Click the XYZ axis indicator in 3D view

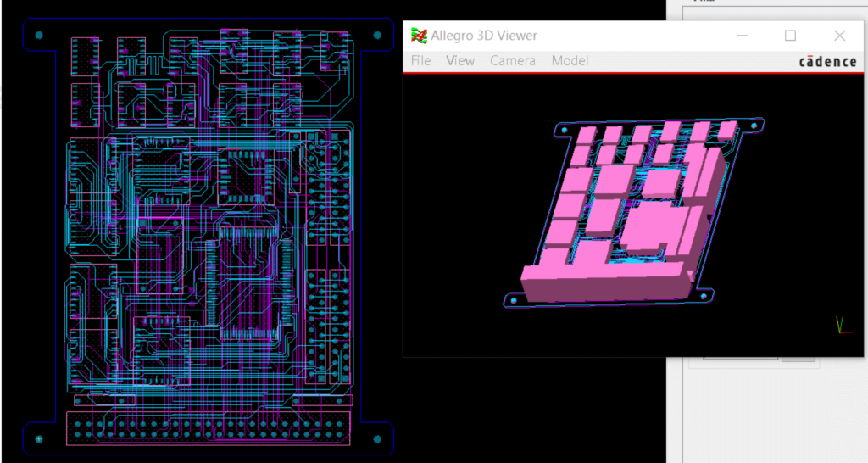pyautogui.click(x=842, y=325)
